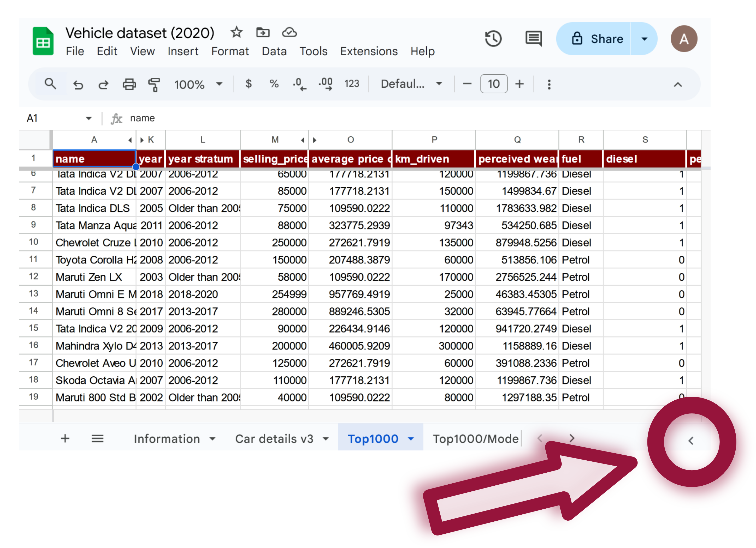Open the all sheets list

coord(97,438)
